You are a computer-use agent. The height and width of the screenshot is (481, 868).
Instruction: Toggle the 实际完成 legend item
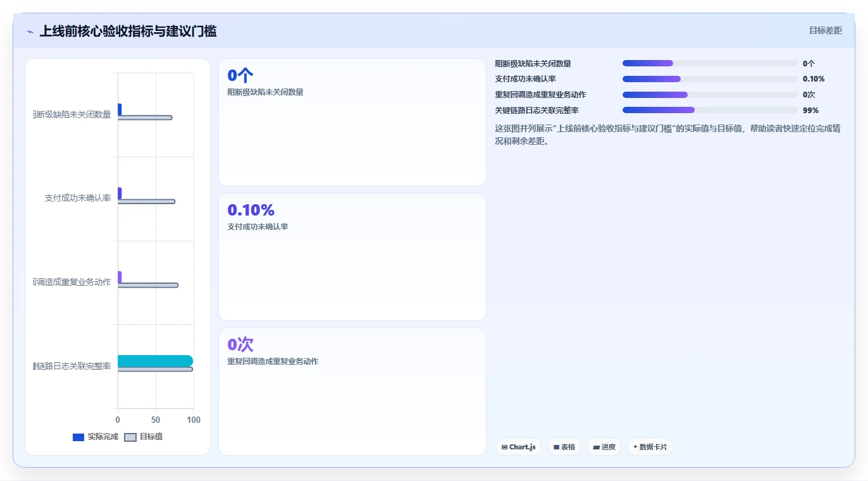[96, 437]
